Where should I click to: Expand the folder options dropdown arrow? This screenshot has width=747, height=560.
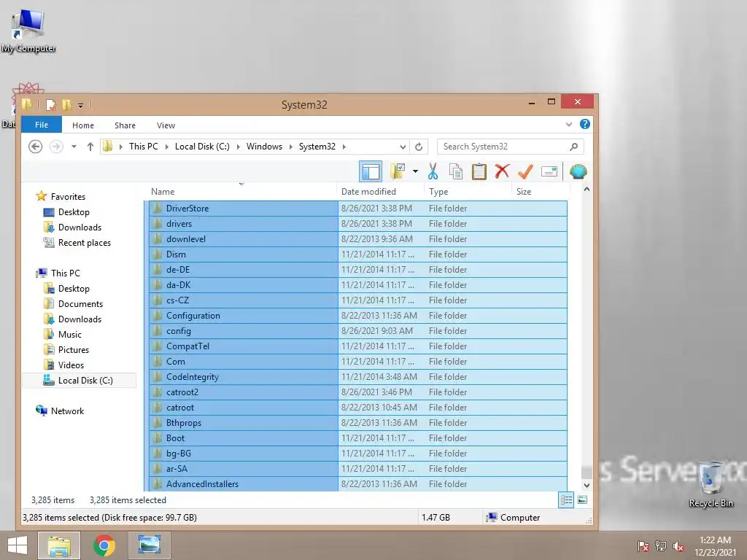415,171
